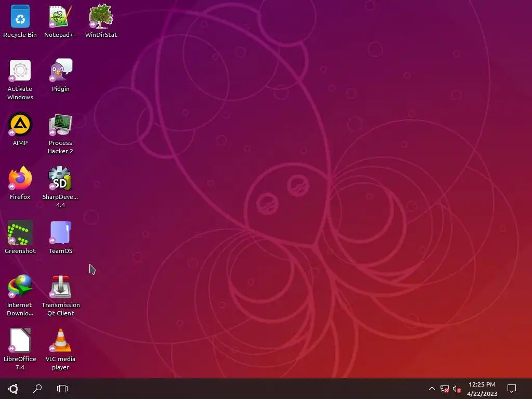Open the Start menu with Ubuntu logo

pos(13,389)
